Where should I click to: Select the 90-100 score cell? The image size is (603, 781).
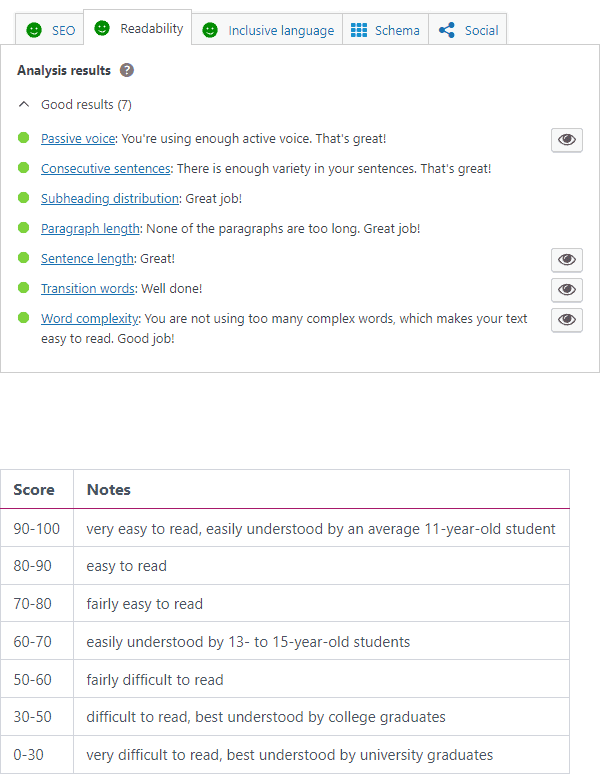(x=37, y=528)
